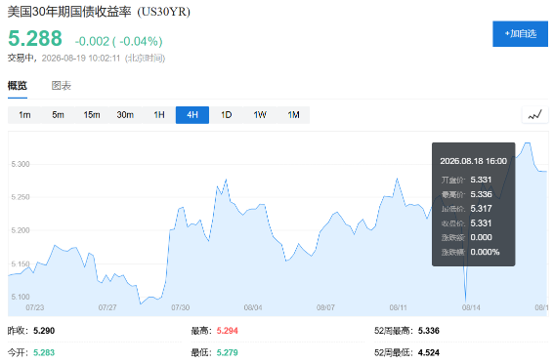554x363 pixels.
Task: Click the 08/04 date axis label
Action: pyautogui.click(x=253, y=308)
